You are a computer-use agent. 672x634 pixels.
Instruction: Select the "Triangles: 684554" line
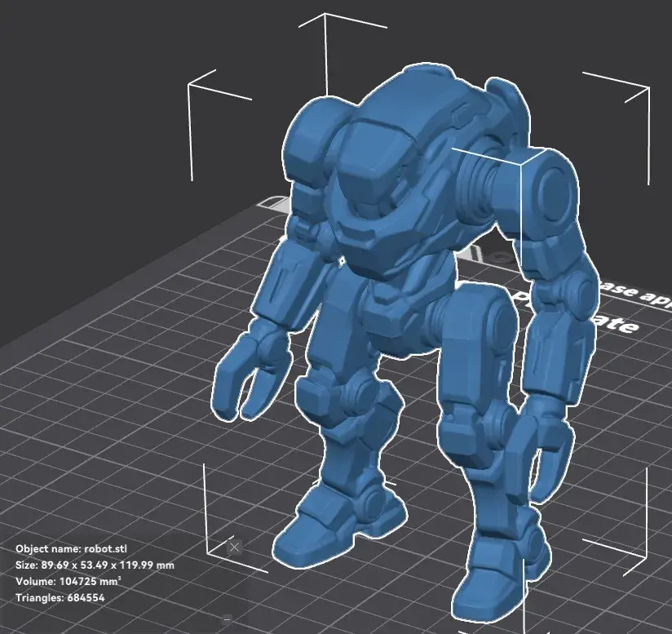60,597
